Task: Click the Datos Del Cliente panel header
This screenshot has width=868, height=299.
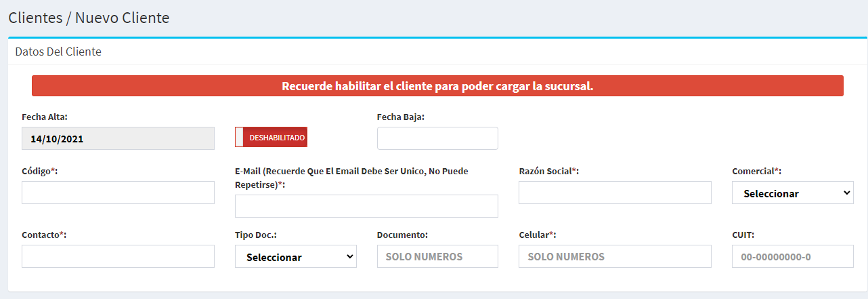Action: [58, 52]
